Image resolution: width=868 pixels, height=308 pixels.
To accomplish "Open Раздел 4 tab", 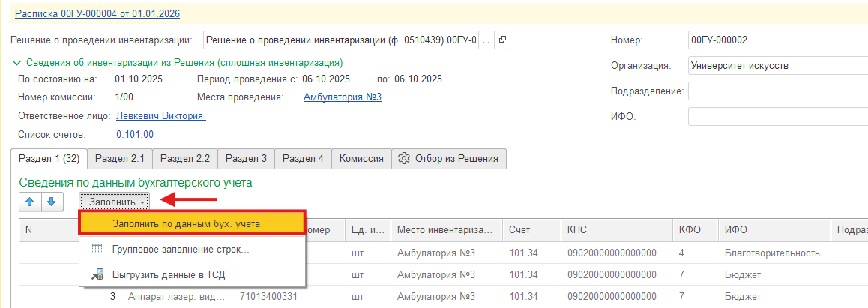I will coord(303,158).
